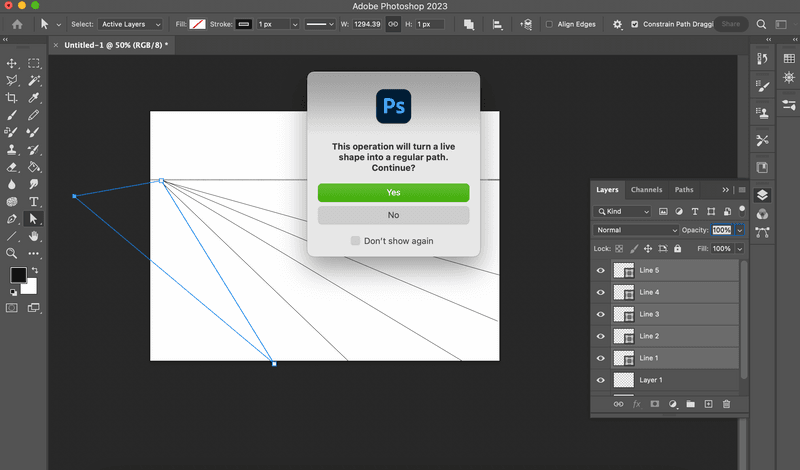
Task: Hide the Line 5 layer
Action: pos(601,271)
